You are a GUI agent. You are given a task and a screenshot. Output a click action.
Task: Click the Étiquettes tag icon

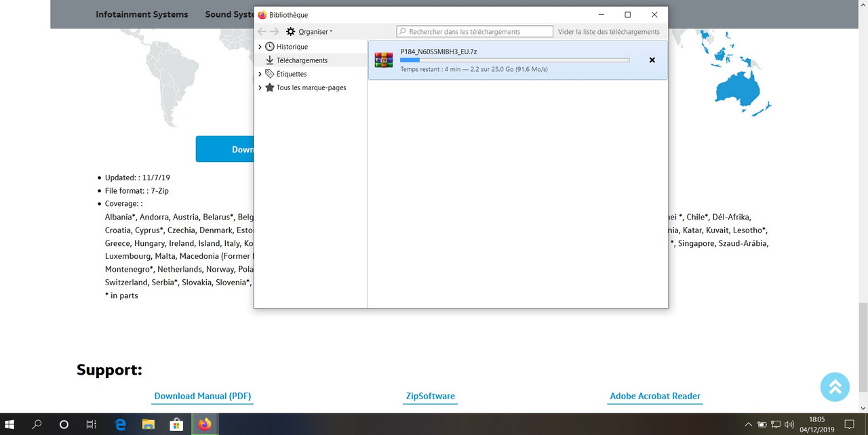(270, 74)
